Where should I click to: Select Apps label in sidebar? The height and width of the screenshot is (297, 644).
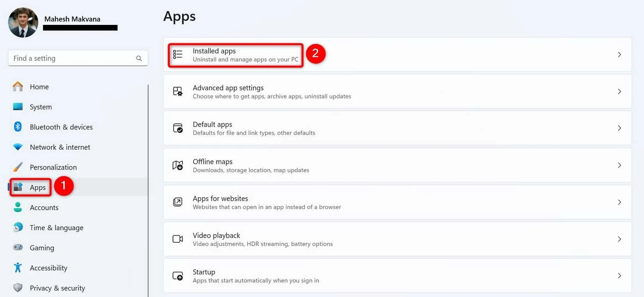[38, 187]
